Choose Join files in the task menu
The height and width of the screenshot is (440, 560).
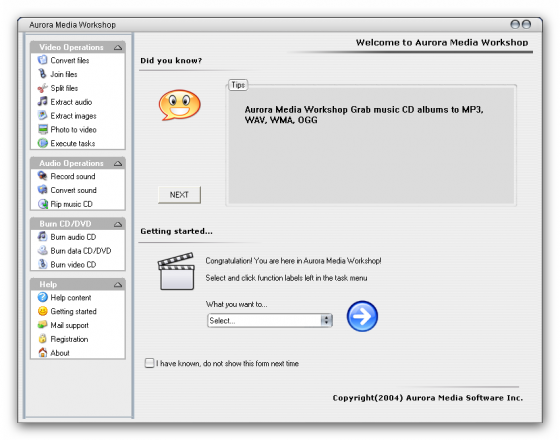tap(64, 74)
